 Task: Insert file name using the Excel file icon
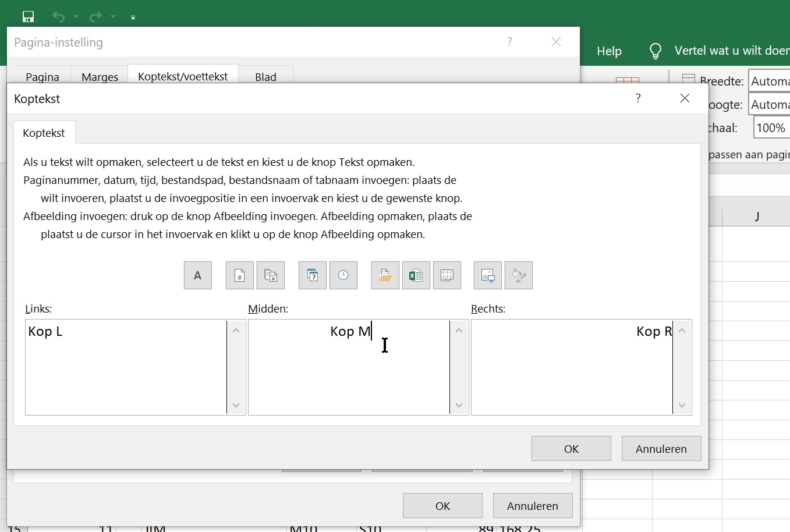[416, 275]
